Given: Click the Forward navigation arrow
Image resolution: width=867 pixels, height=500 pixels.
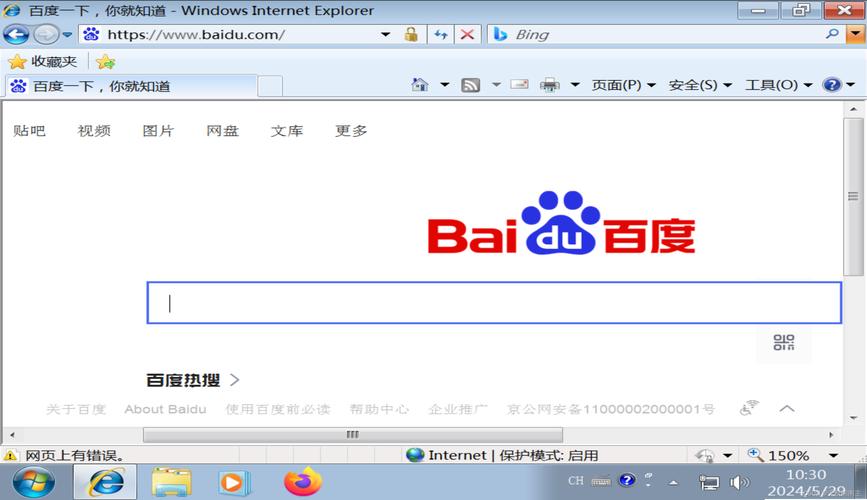Looking at the screenshot, I should tap(45, 35).
